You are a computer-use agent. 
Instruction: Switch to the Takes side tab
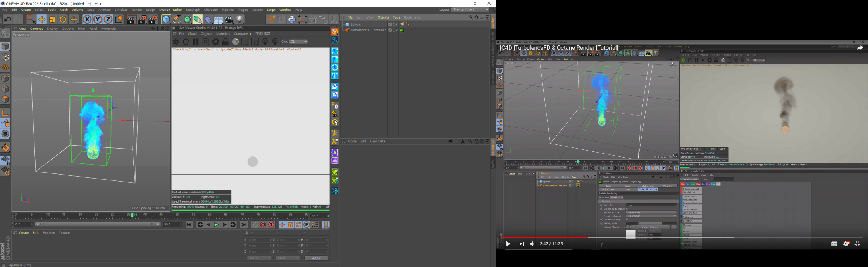493,36
